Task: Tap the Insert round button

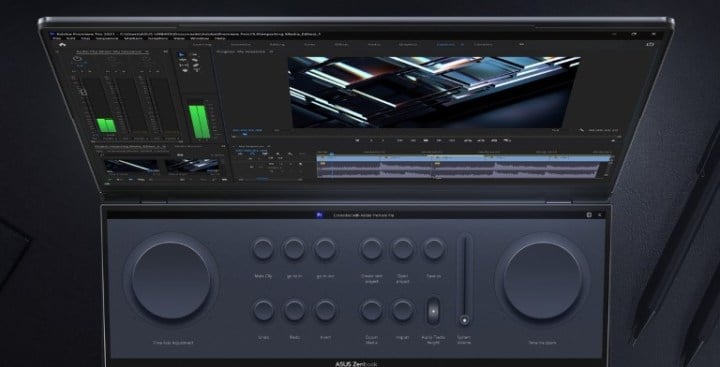Action: (x=326, y=310)
